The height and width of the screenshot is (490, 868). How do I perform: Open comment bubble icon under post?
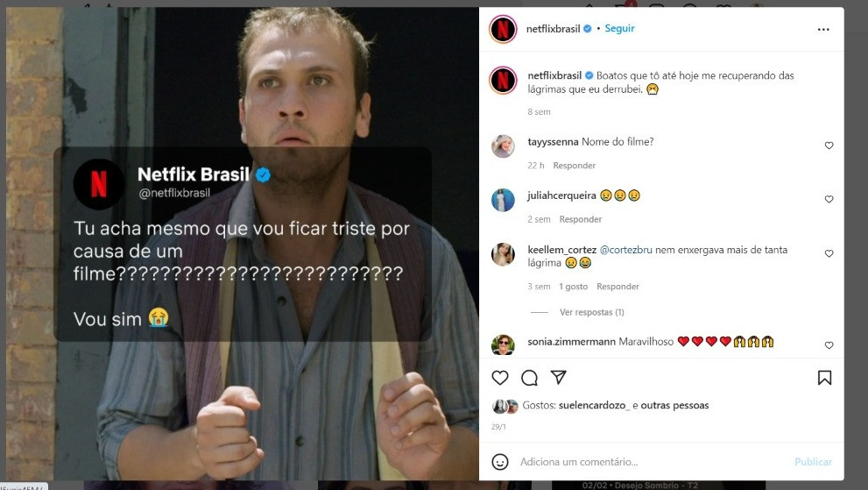pos(529,378)
